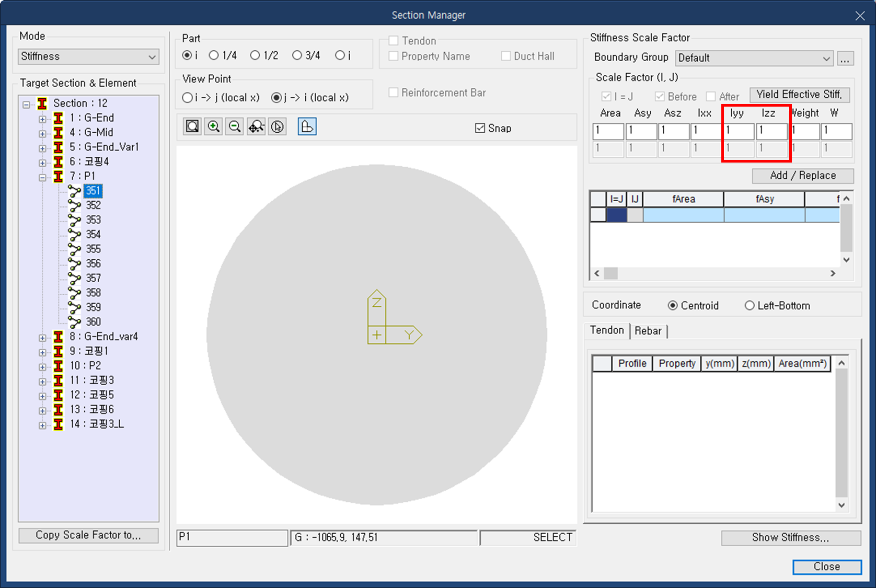
Task: Click the element icon beside 358
Action: tap(75, 293)
